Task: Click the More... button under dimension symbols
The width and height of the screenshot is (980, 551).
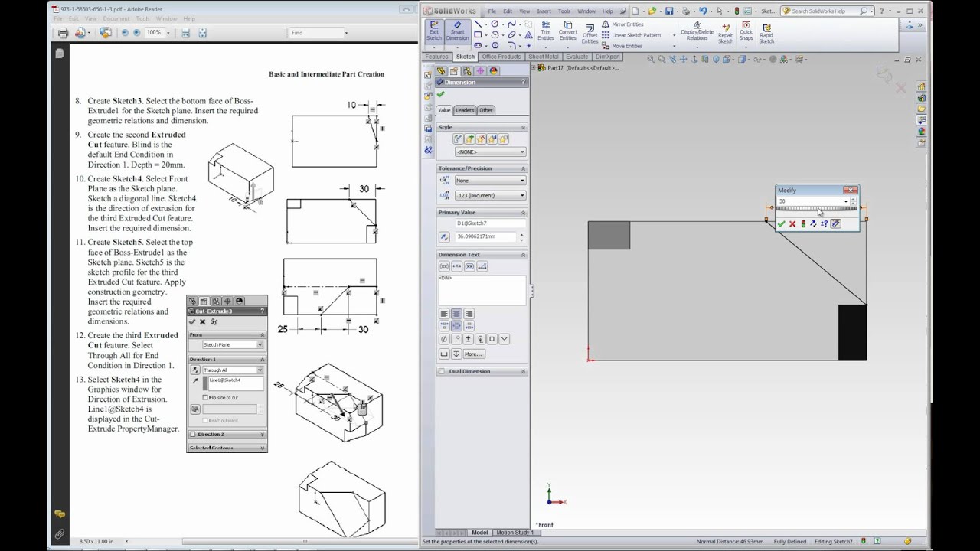Action: click(x=472, y=354)
